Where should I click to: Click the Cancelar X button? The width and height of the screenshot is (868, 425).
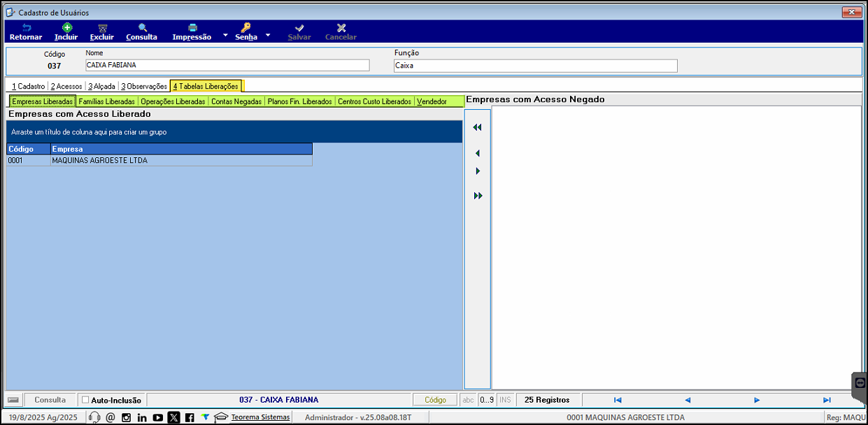click(341, 32)
